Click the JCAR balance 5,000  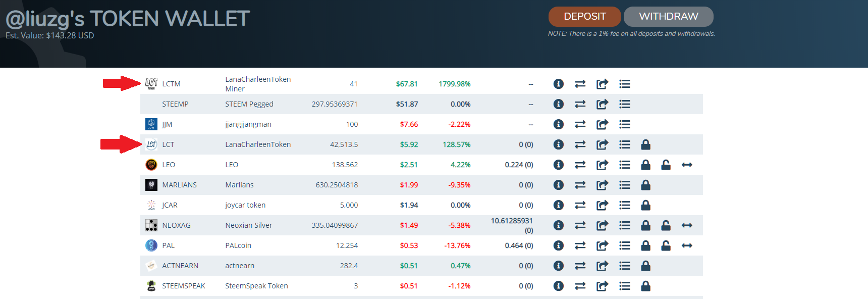(x=349, y=205)
